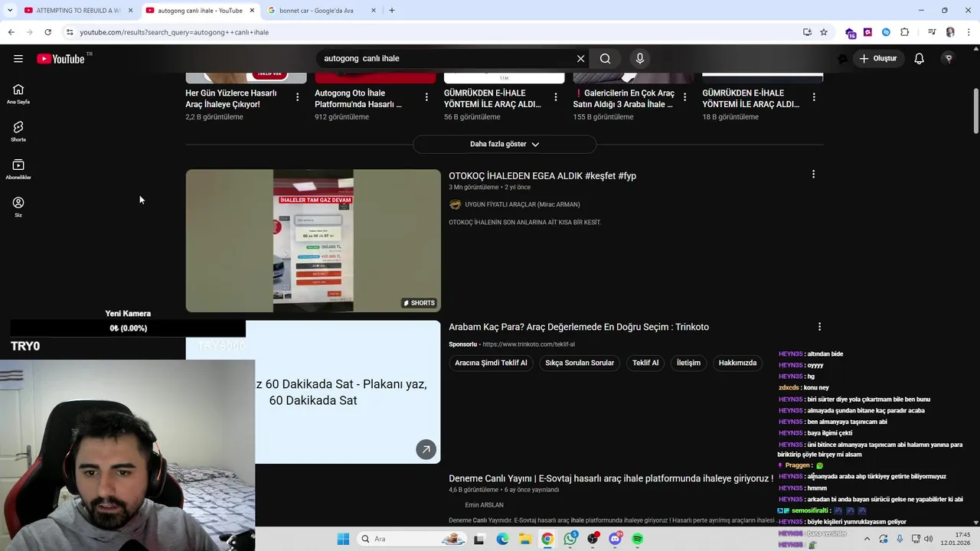Go to the YouTube logo home link
Screen dimensions: 980x551
60,59
